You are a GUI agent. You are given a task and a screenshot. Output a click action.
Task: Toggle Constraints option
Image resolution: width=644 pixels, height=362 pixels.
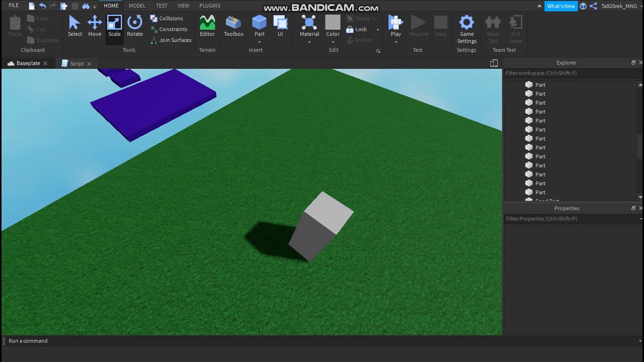[169, 29]
